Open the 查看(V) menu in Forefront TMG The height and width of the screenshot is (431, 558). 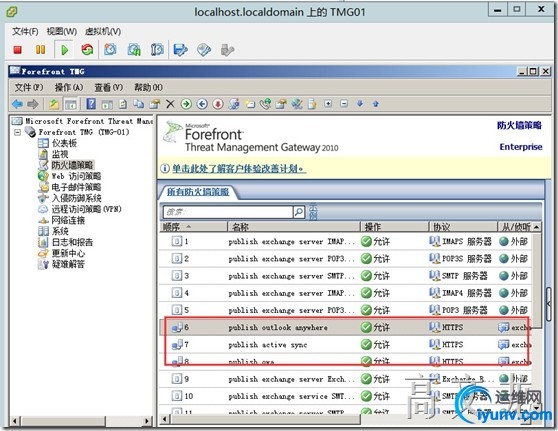(x=109, y=87)
